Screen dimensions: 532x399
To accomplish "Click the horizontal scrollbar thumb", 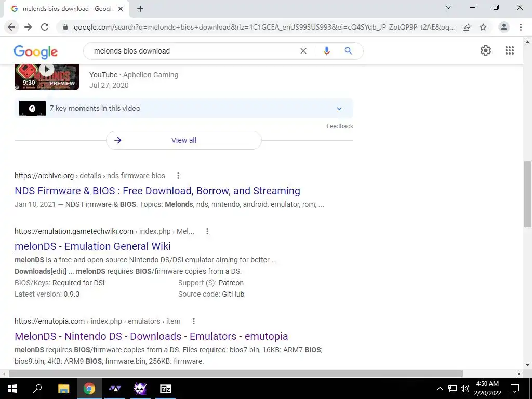I will tap(236, 374).
